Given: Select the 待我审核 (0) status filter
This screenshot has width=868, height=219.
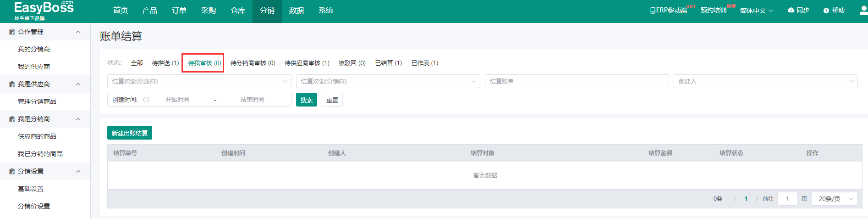Looking at the screenshot, I should point(204,63).
